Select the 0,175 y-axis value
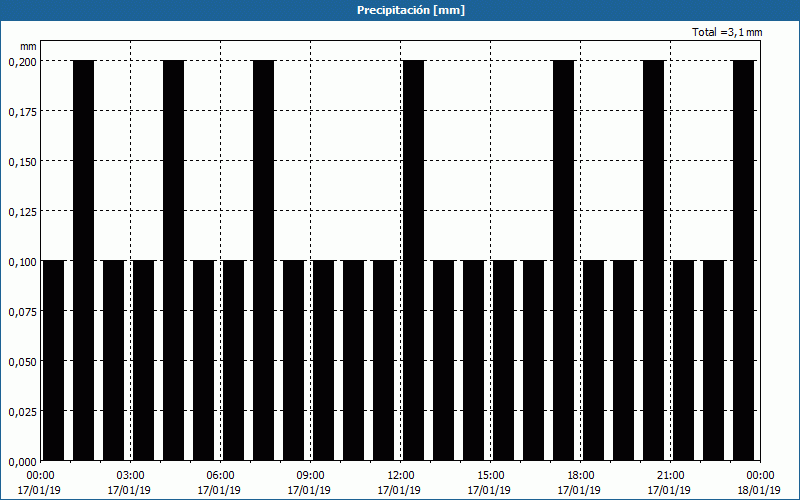The image size is (800, 500). 22,112
